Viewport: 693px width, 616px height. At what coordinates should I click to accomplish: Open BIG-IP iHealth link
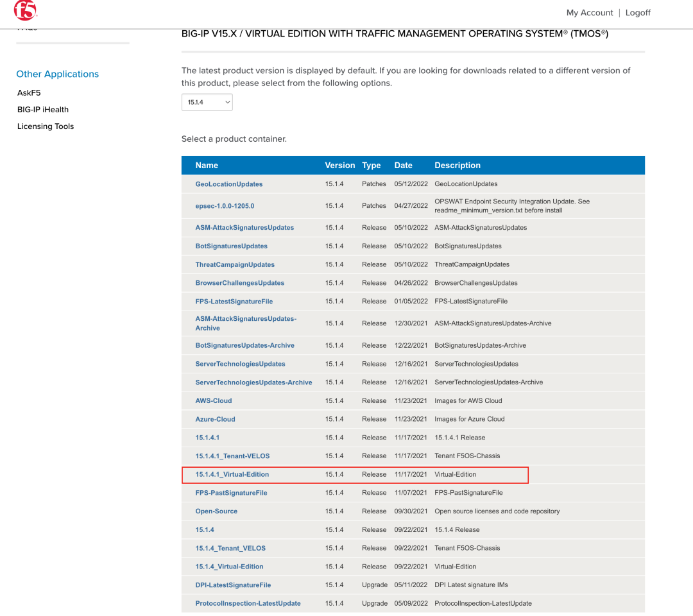[x=43, y=110]
